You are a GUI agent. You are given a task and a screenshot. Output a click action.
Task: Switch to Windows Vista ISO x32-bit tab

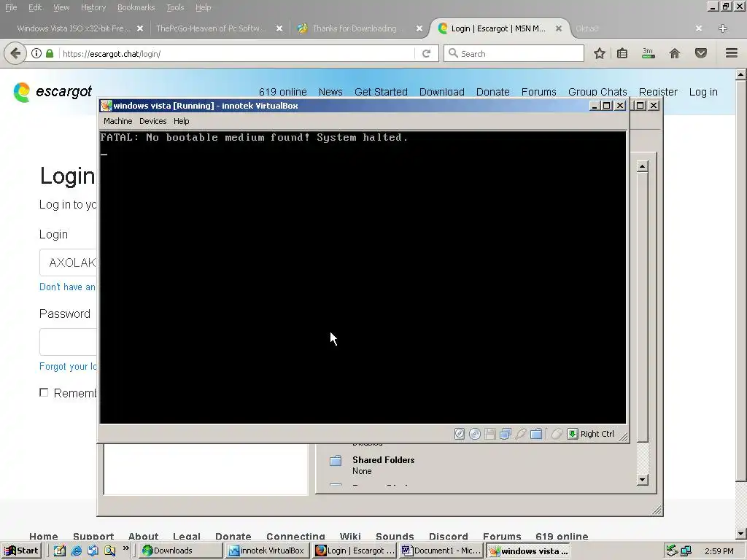click(74, 28)
